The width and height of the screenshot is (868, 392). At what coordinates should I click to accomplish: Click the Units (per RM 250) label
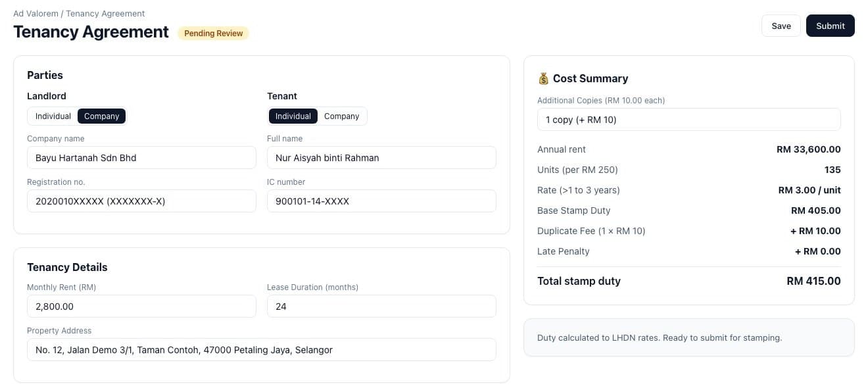pos(577,170)
